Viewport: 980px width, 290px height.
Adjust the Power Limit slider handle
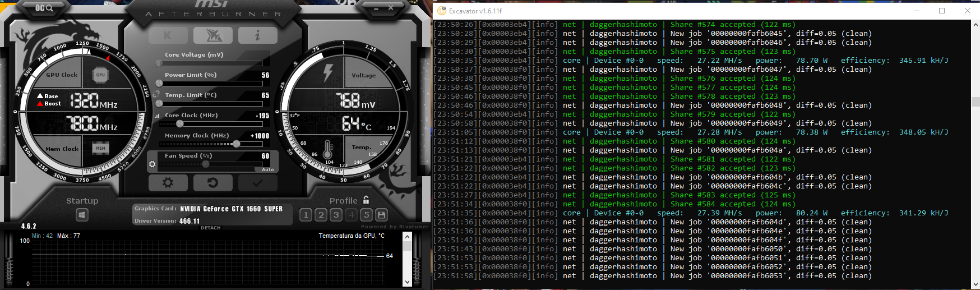159,84
